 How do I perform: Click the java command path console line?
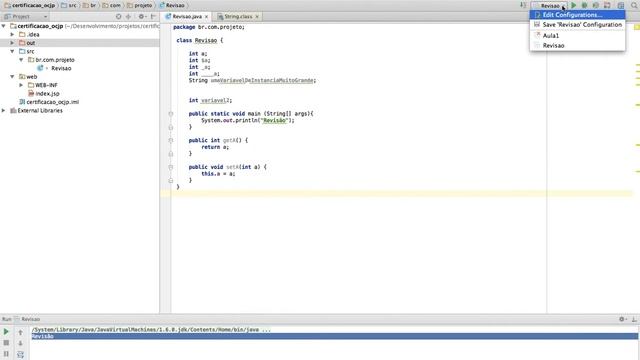(151, 329)
